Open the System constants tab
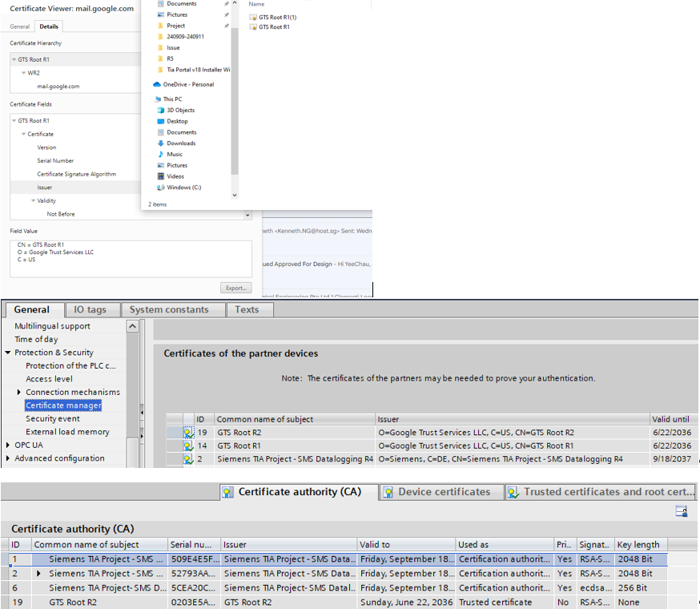The height and width of the screenshot is (609, 700). coord(173,309)
